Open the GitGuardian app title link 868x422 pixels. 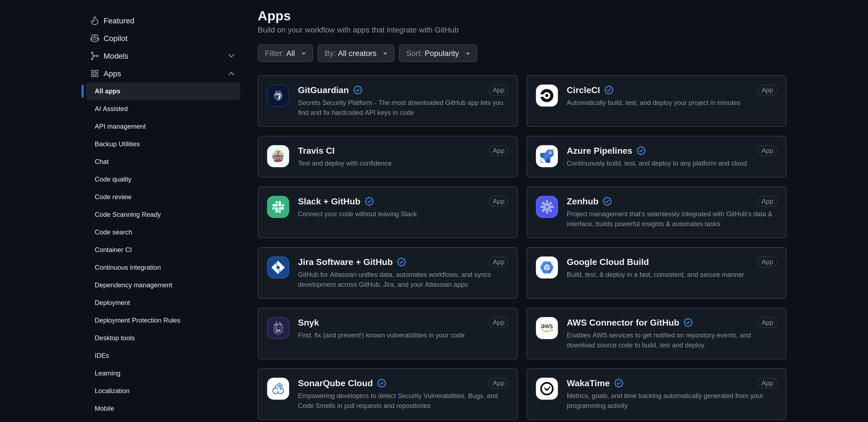click(x=323, y=90)
